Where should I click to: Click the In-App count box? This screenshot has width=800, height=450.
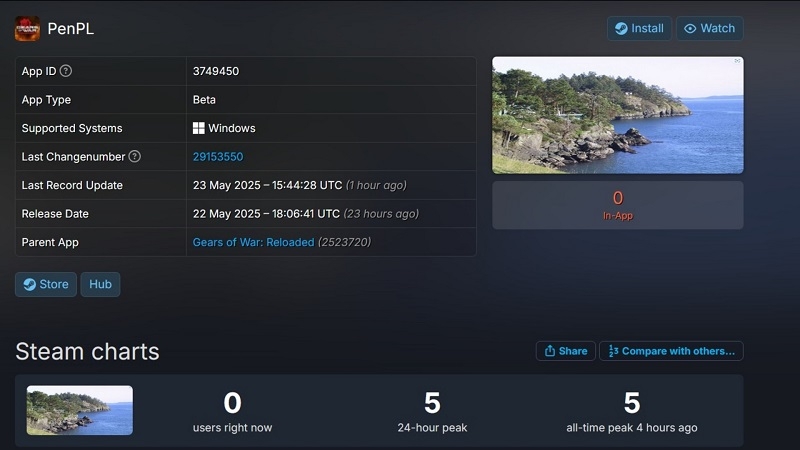coord(617,205)
